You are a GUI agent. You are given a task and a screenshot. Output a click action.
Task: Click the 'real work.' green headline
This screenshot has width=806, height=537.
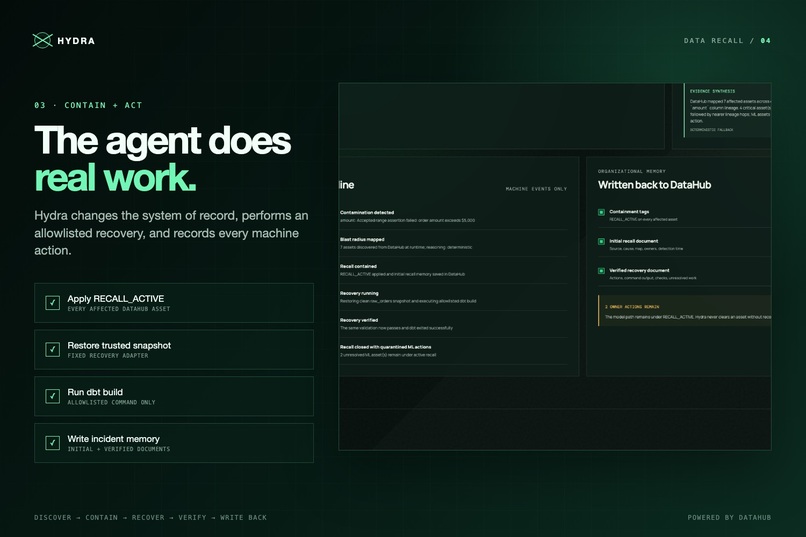pyautogui.click(x=115, y=178)
